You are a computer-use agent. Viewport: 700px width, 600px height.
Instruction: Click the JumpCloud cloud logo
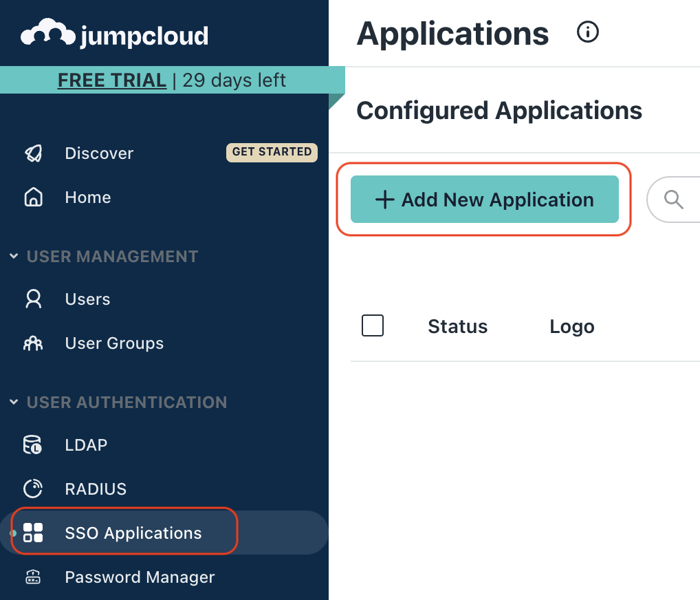[x=48, y=34]
